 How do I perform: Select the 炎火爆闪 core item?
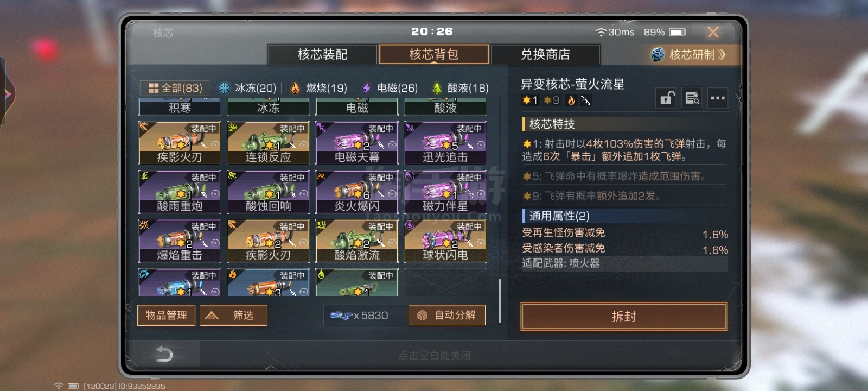357,192
